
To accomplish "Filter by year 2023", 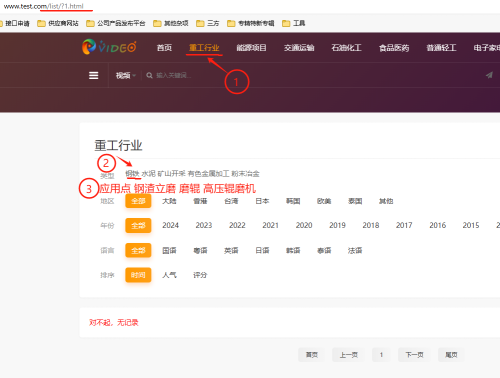I will click(204, 225).
